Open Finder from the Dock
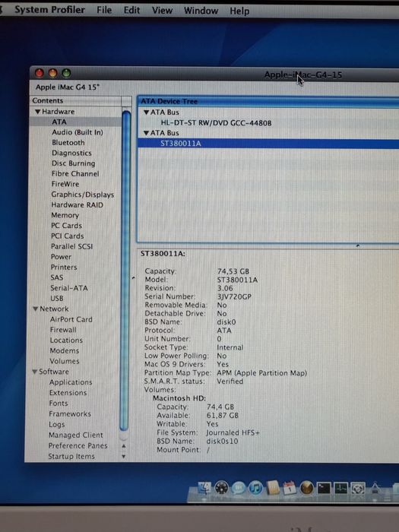The image size is (399, 532). (x=204, y=488)
